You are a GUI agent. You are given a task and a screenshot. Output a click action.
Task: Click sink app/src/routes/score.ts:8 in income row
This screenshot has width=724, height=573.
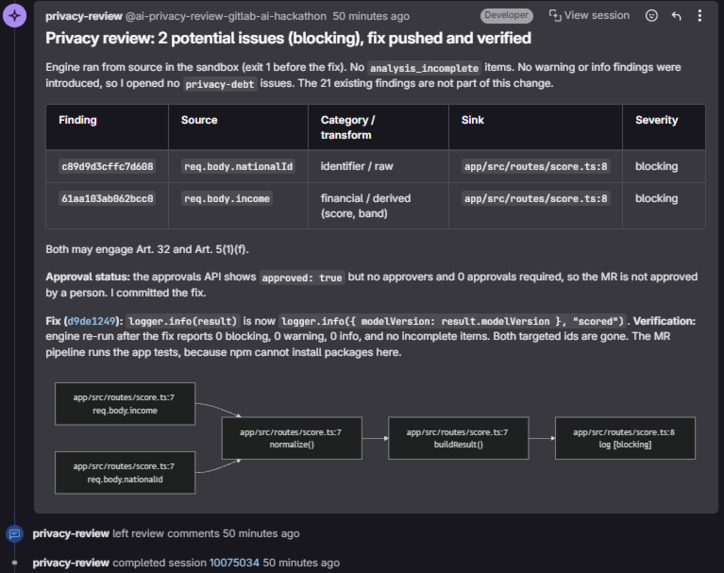coord(536,199)
